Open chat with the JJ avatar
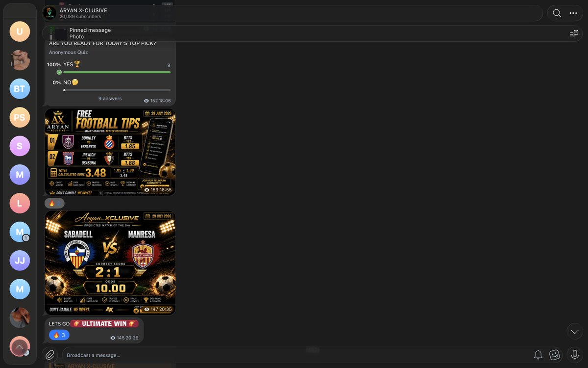This screenshot has width=588, height=368. tap(20, 261)
